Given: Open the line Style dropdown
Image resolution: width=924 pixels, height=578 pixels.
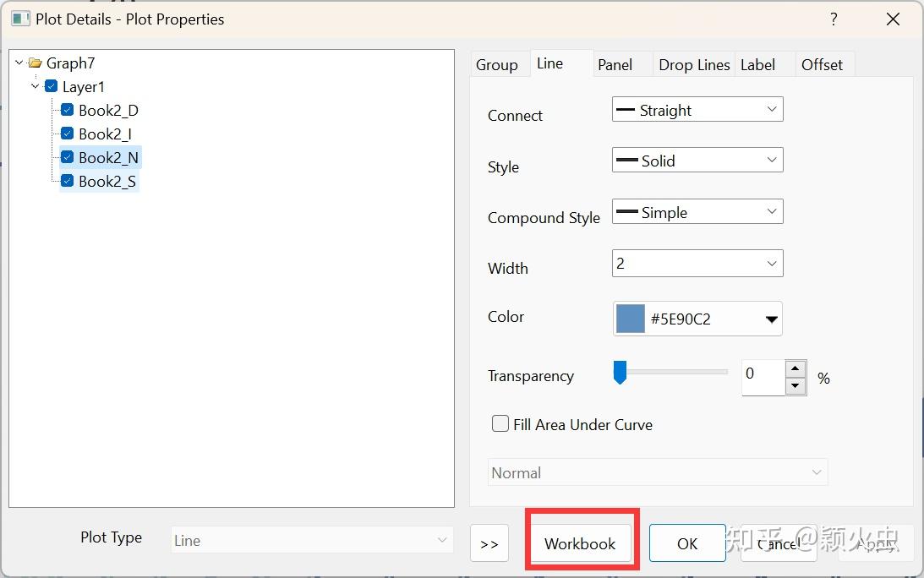Looking at the screenshot, I should [697, 161].
